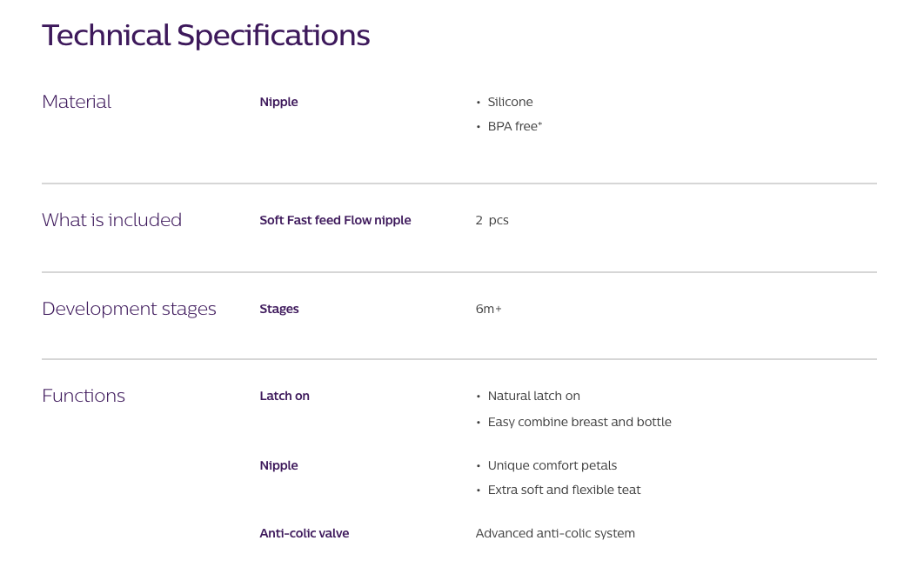Click the Material section title
Image resolution: width=924 pixels, height=574 pixels.
click(x=77, y=102)
